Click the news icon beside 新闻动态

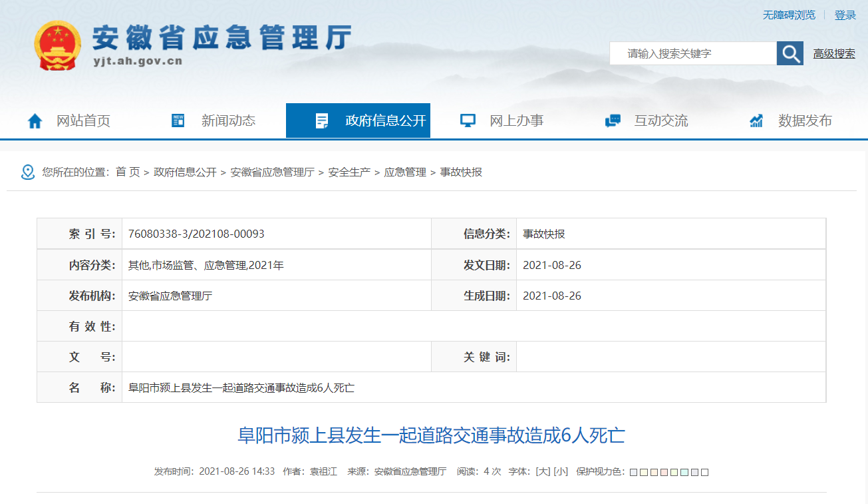[x=178, y=121]
